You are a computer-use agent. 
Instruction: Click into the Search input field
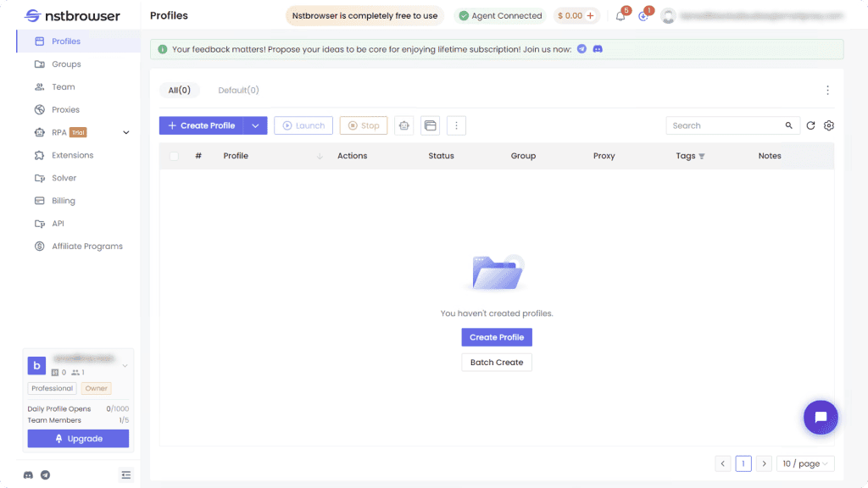[x=725, y=125]
